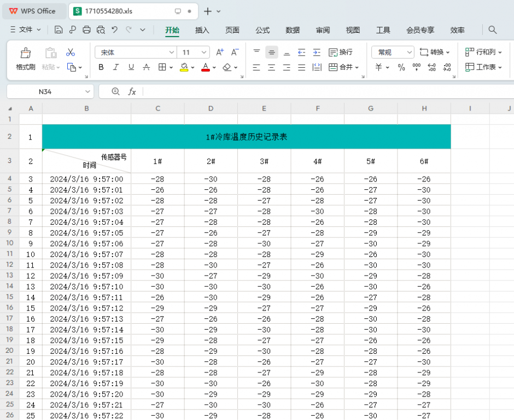Switch to the 页面 tab
This screenshot has width=514, height=420.
tap(232, 30)
